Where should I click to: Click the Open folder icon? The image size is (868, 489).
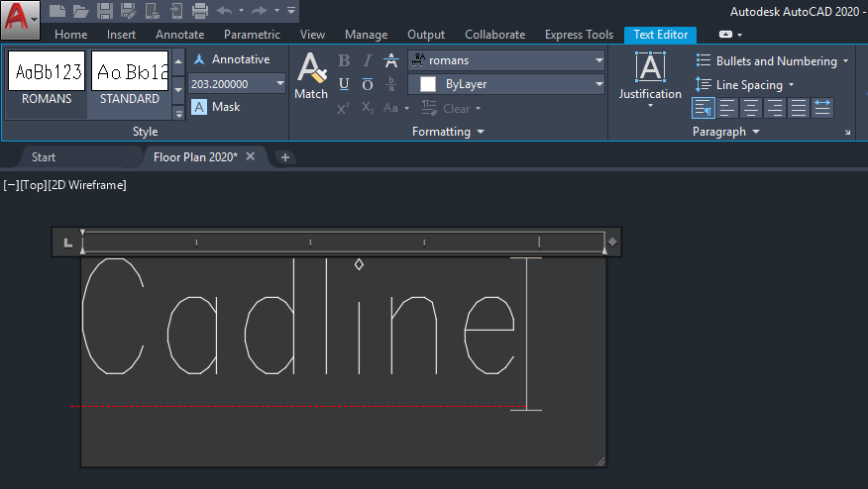pyautogui.click(x=81, y=11)
